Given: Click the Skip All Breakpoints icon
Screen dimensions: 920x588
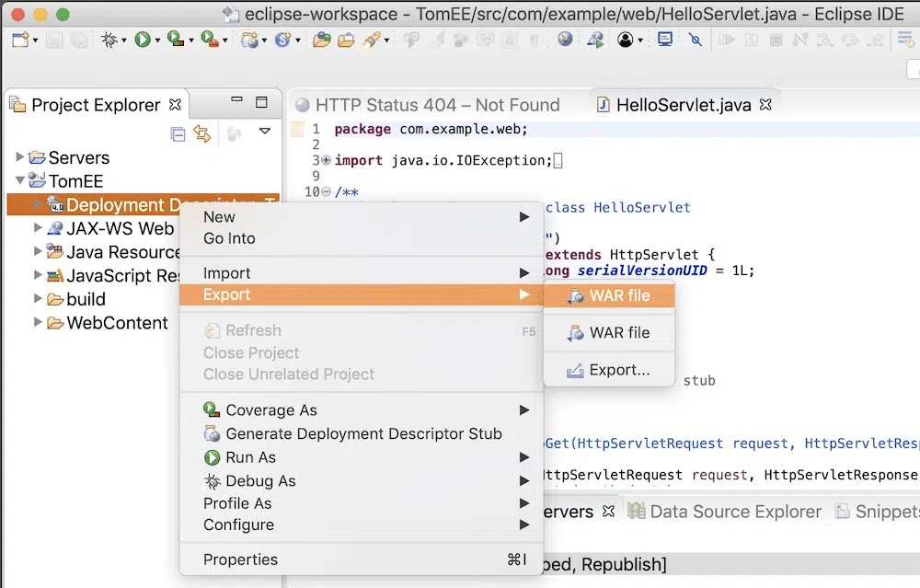Looking at the screenshot, I should click(x=696, y=40).
